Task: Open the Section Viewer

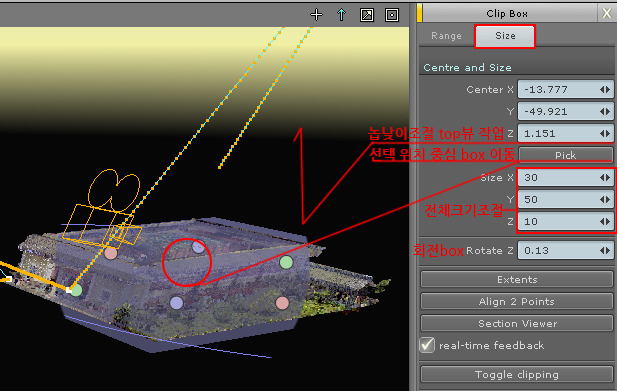Action: 517,323
